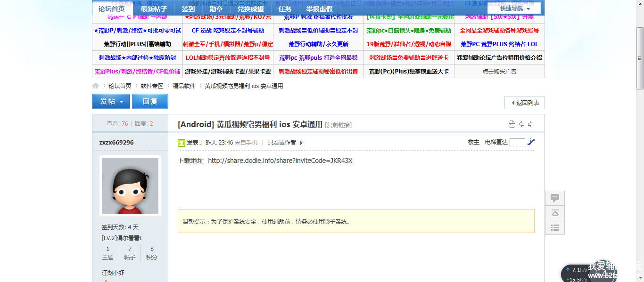Open 软件专区 in the breadcrumb
Viewport: 644px width, 282px height.
(152, 86)
